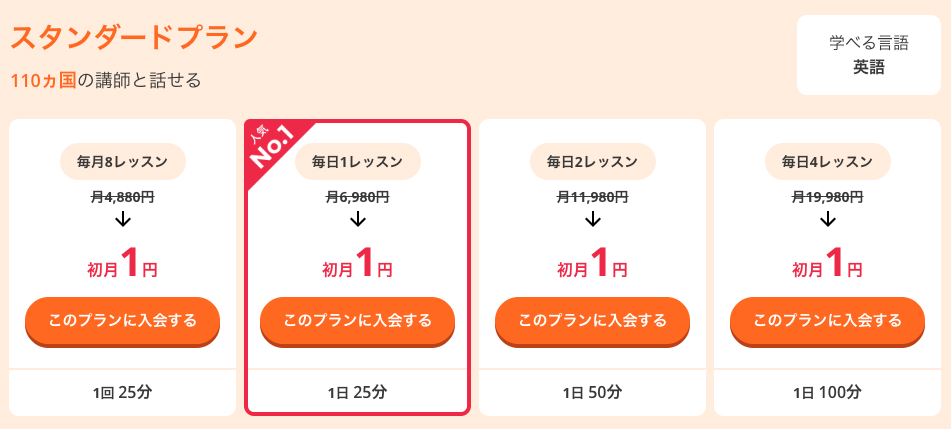
Task: Select the 毎日1レッスン pill label
Action: click(358, 161)
